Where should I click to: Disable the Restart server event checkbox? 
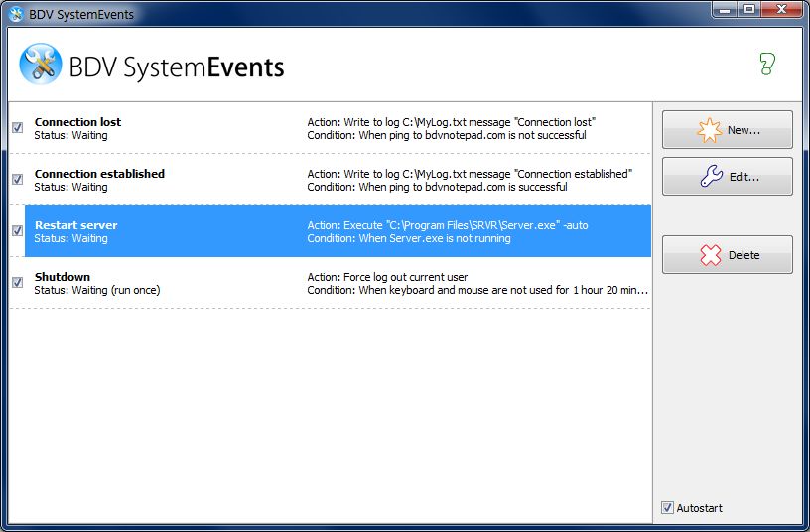pyautogui.click(x=18, y=230)
